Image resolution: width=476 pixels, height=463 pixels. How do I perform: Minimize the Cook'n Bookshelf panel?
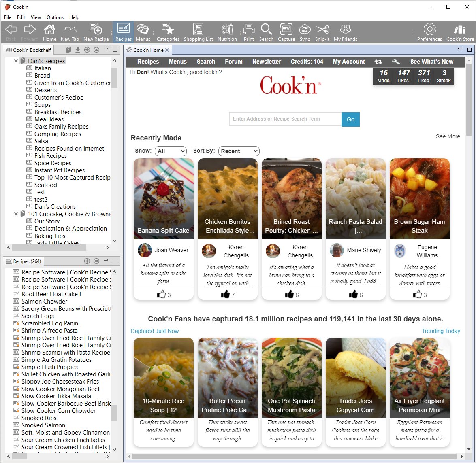click(106, 49)
